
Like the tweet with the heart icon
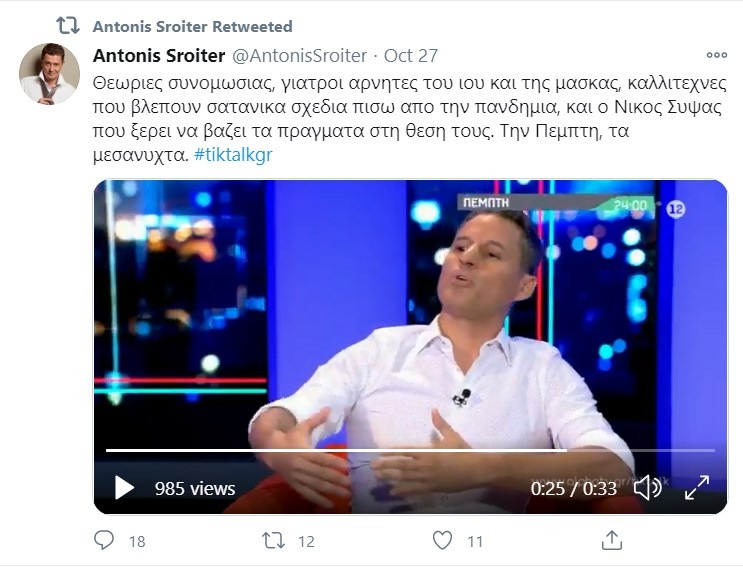coord(442,541)
